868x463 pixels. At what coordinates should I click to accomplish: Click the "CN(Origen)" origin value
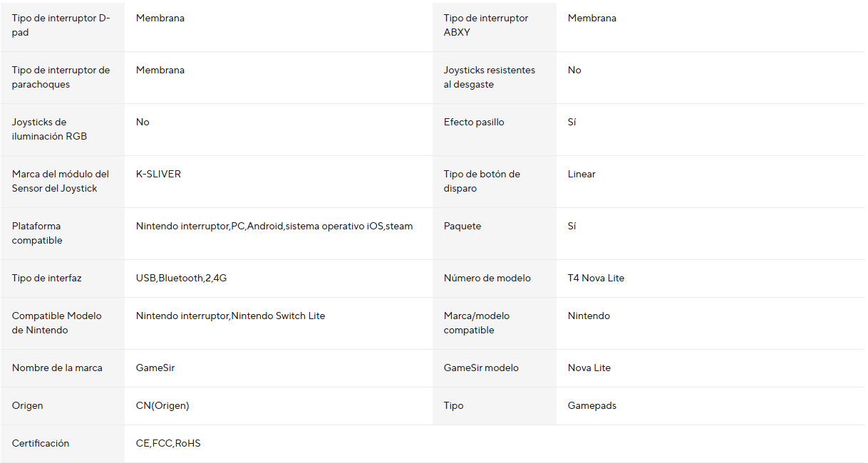(162, 405)
